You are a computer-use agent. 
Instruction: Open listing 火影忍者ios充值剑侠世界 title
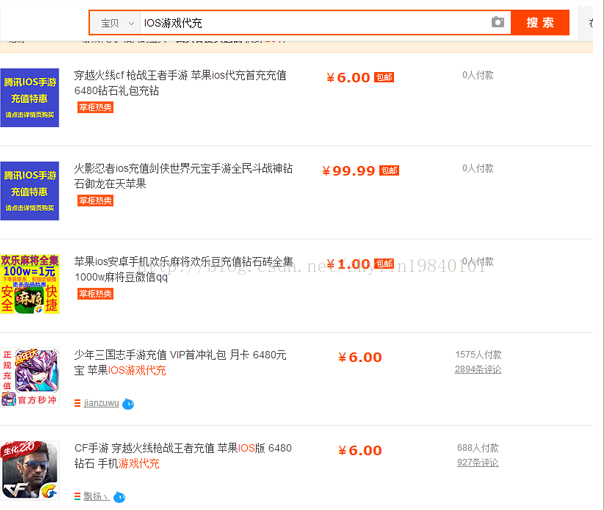(183, 176)
